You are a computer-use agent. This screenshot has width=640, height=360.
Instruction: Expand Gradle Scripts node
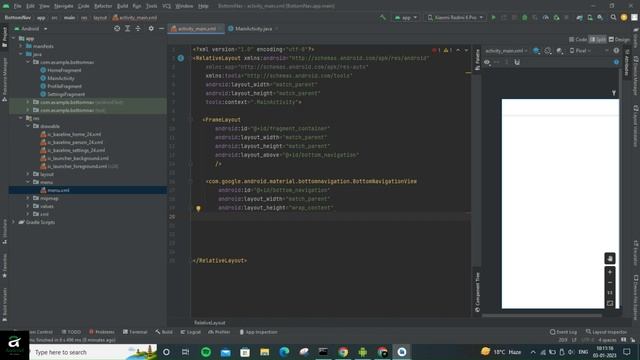[13, 222]
